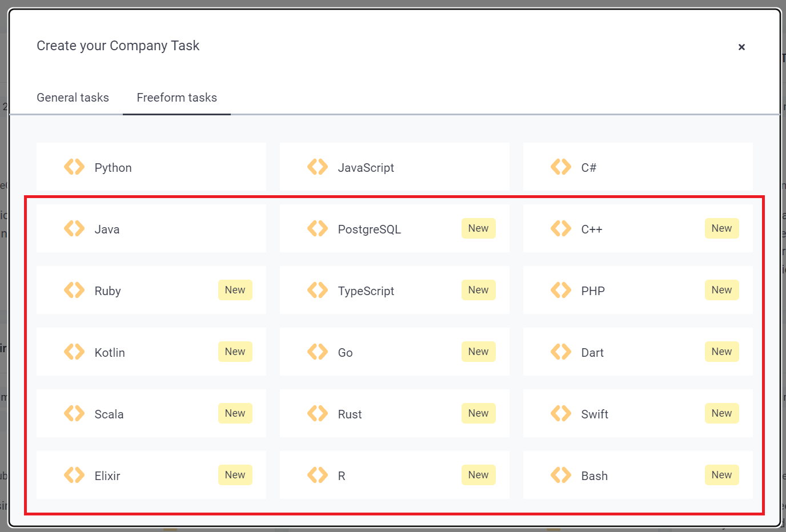The width and height of the screenshot is (786, 532).
Task: Click the code icon beside Java
Action: [x=74, y=228]
